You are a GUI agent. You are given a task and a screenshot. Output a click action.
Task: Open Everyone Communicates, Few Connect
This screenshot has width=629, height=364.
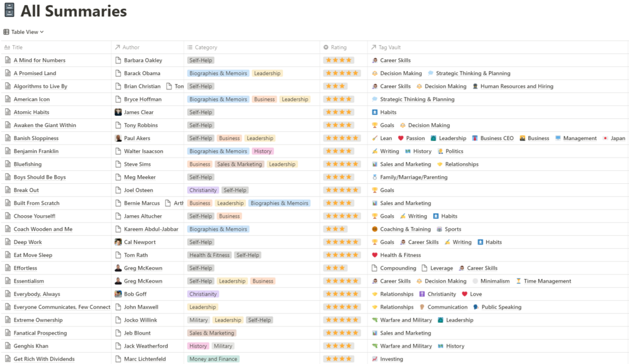click(x=62, y=307)
